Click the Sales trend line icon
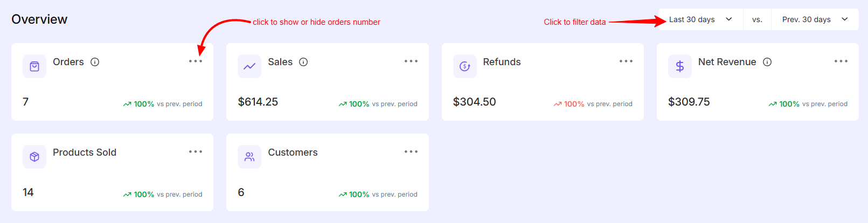 pos(249,66)
